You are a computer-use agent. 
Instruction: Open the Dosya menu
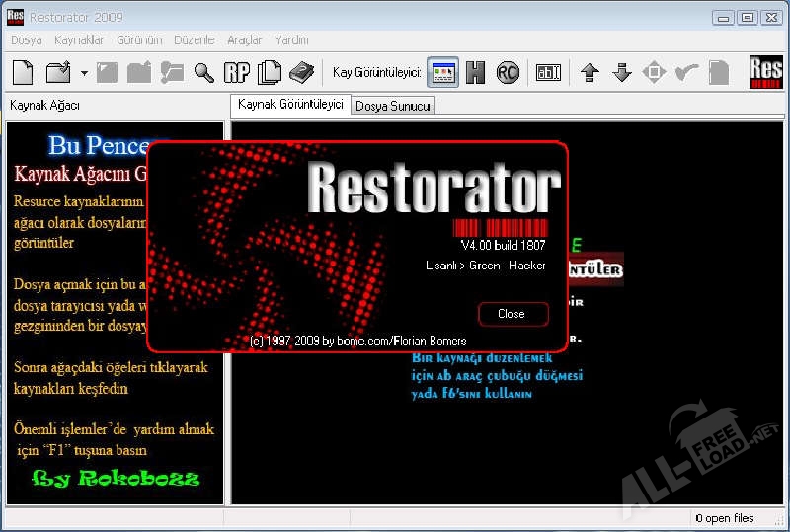[26, 40]
